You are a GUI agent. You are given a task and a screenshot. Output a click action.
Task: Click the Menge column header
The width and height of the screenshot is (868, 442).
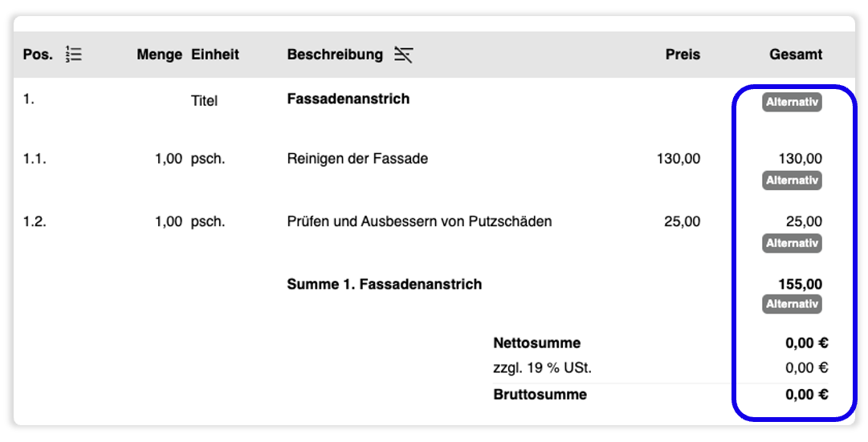(x=160, y=55)
